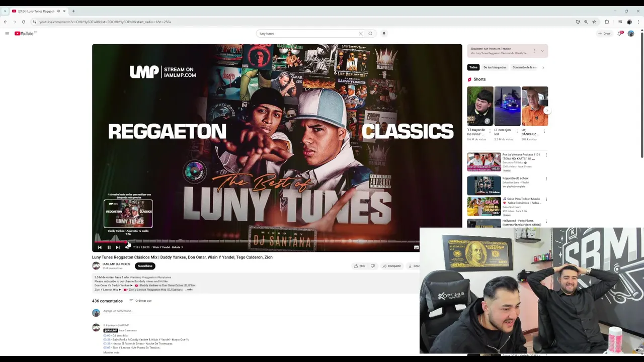Open the browser extensions puzzle icon
The width and height of the screenshot is (644, 362).
pos(607,22)
